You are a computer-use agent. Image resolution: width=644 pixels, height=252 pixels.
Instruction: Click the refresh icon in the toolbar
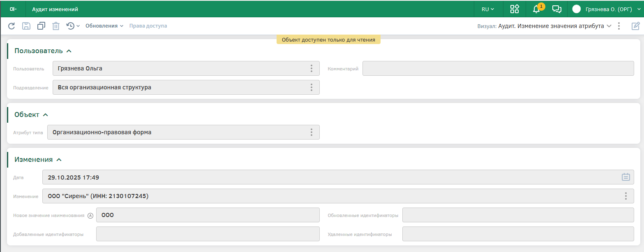pyautogui.click(x=12, y=26)
